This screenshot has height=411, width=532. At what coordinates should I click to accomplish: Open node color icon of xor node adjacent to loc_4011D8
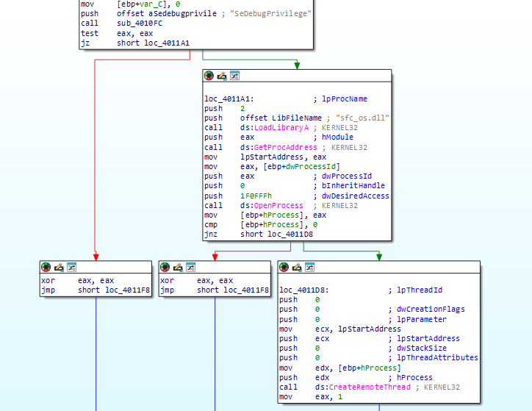pos(165,267)
